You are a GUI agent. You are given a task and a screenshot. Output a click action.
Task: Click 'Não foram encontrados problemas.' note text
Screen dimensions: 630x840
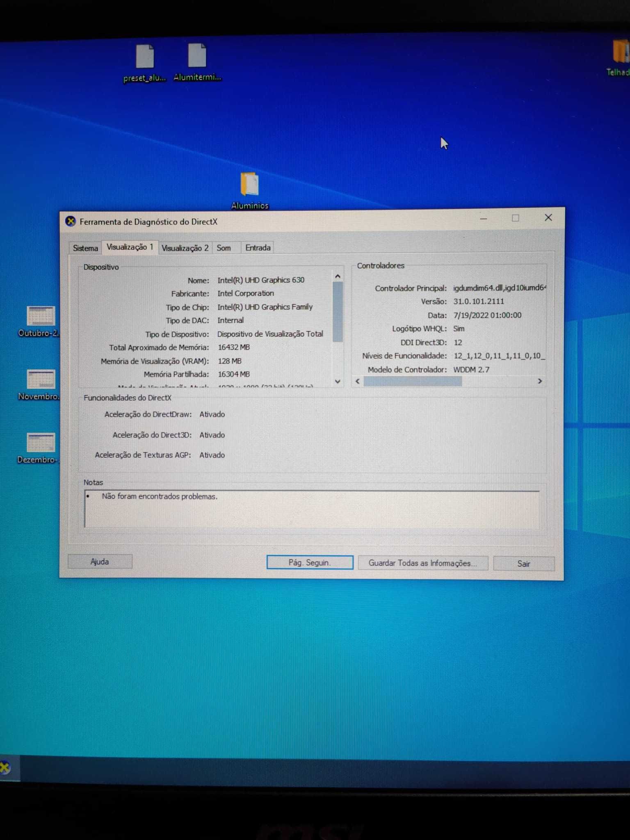(160, 496)
